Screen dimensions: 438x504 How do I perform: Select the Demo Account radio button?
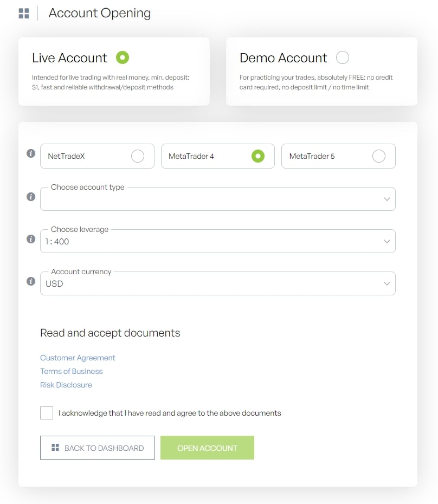342,57
